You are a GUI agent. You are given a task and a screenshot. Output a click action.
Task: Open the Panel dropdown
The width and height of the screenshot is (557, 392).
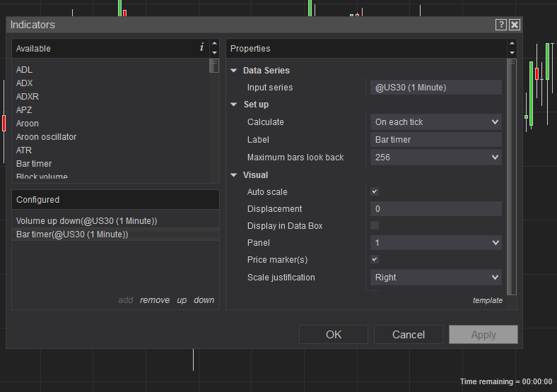coord(436,243)
